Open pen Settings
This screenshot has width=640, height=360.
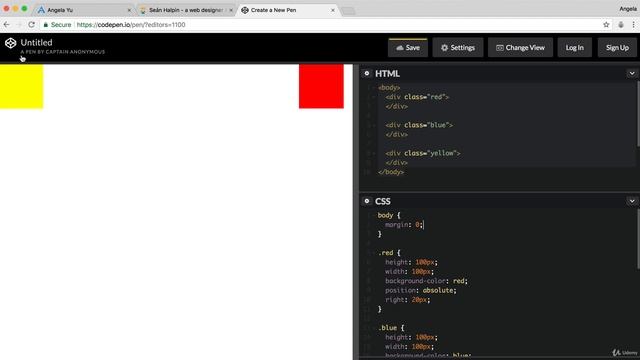(x=458, y=48)
